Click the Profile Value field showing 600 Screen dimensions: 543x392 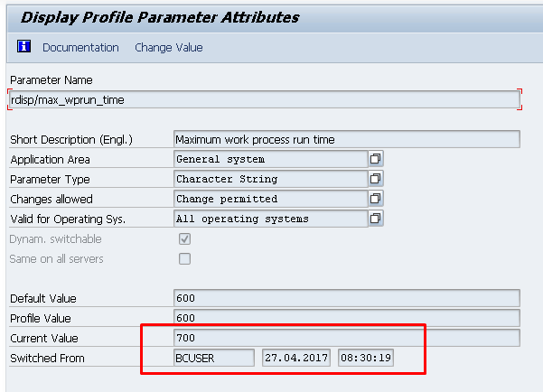click(347, 318)
